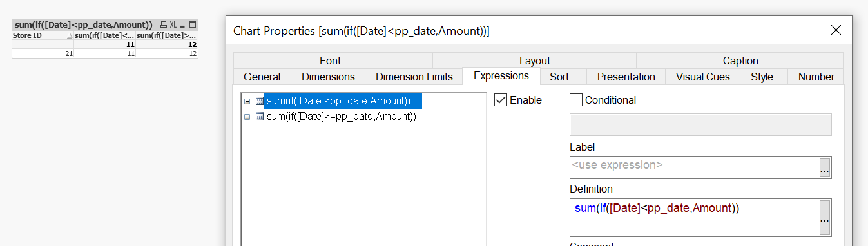This screenshot has height=246, width=868.
Task: Select the Expressions tab
Action: click(501, 76)
